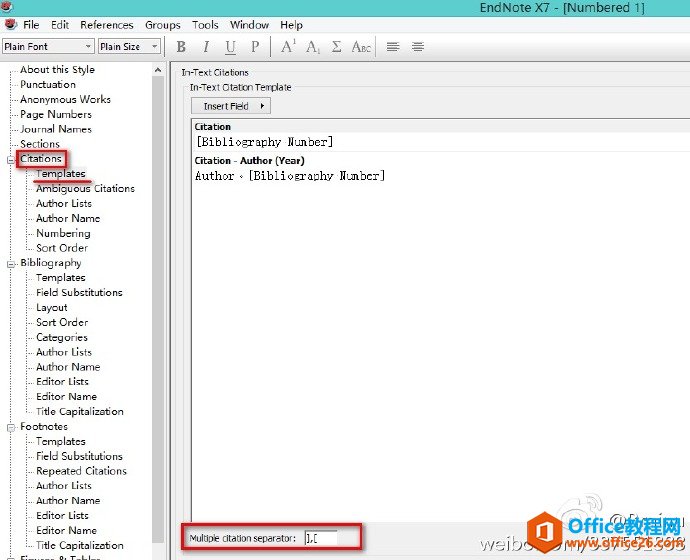
Task: Open the Groups menu
Action: pos(162,25)
